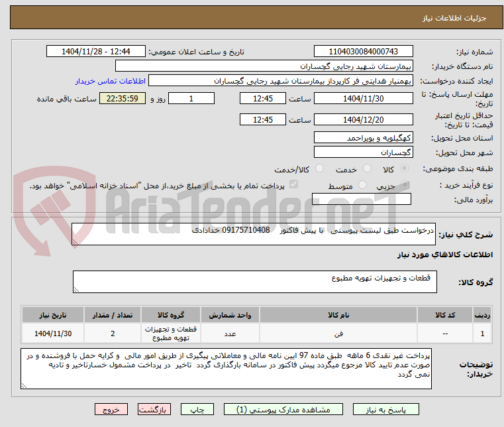Click the buyer notes textarea

click(x=226, y=369)
